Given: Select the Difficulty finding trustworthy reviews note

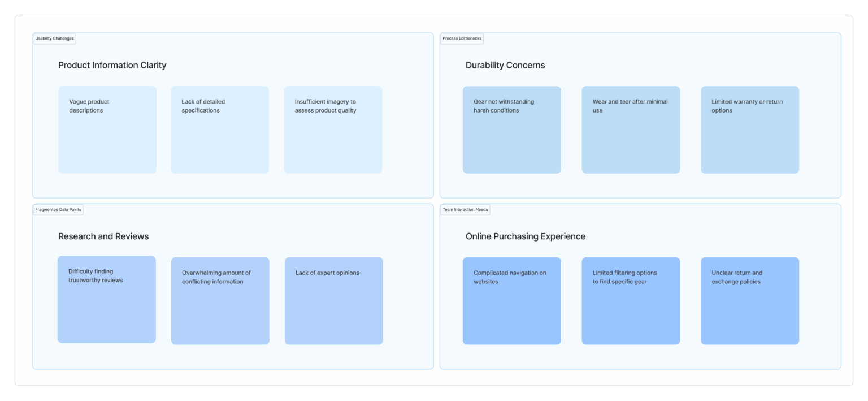Looking at the screenshot, I should [107, 299].
